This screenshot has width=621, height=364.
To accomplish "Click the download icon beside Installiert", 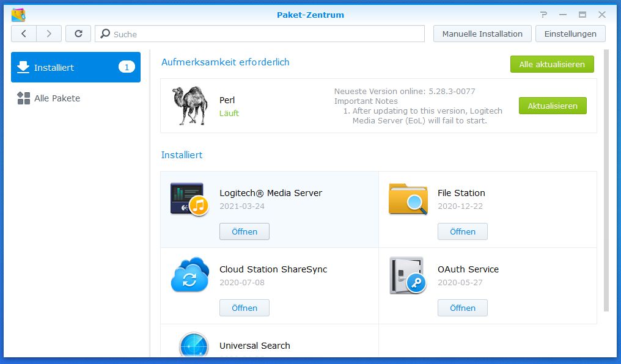I will (23, 67).
